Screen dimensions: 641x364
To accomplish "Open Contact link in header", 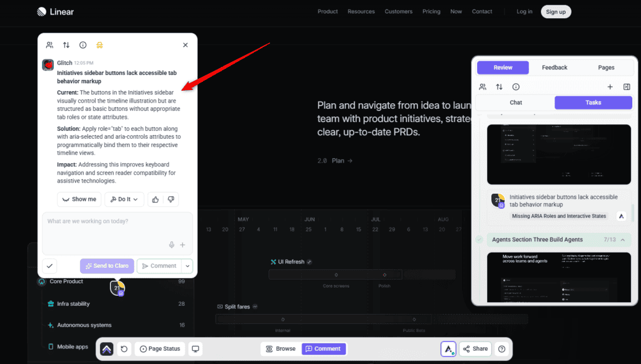I will coord(482,11).
